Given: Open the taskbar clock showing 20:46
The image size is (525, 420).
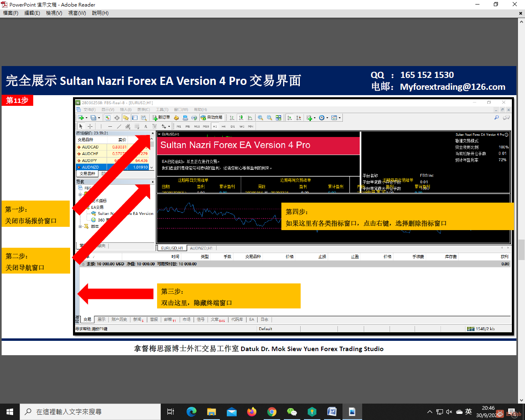Looking at the screenshot, I should [x=488, y=412].
